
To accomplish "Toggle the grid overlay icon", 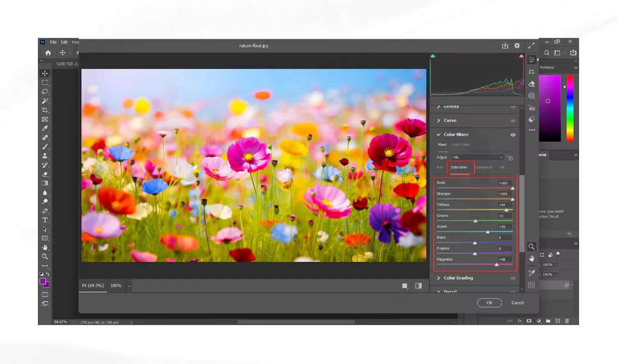I will [532, 285].
